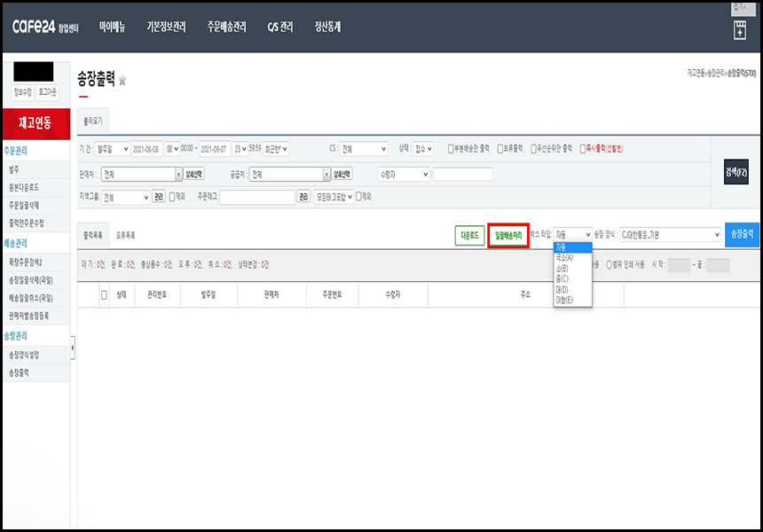This screenshot has width=763, height=532.
Task: Open 발주 in the sidebar
Action: pos(36,169)
